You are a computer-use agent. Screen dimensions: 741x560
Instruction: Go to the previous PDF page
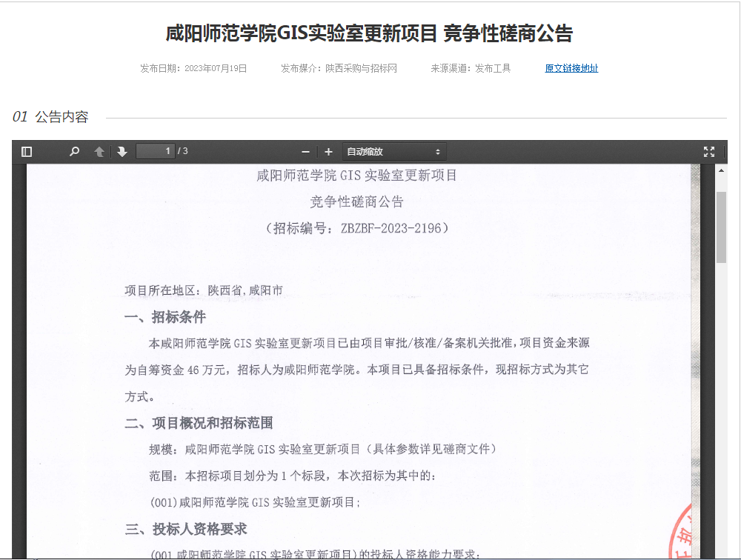99,152
